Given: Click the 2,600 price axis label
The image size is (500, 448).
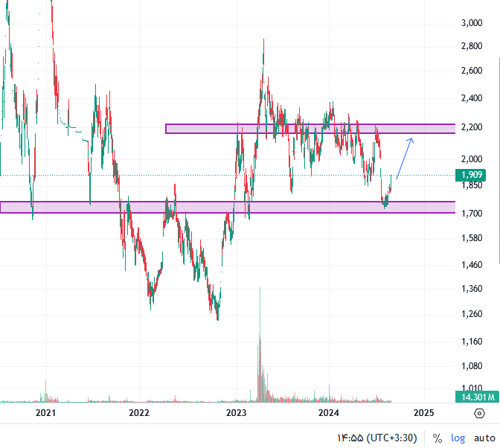Looking at the screenshot, I should coord(472,71).
